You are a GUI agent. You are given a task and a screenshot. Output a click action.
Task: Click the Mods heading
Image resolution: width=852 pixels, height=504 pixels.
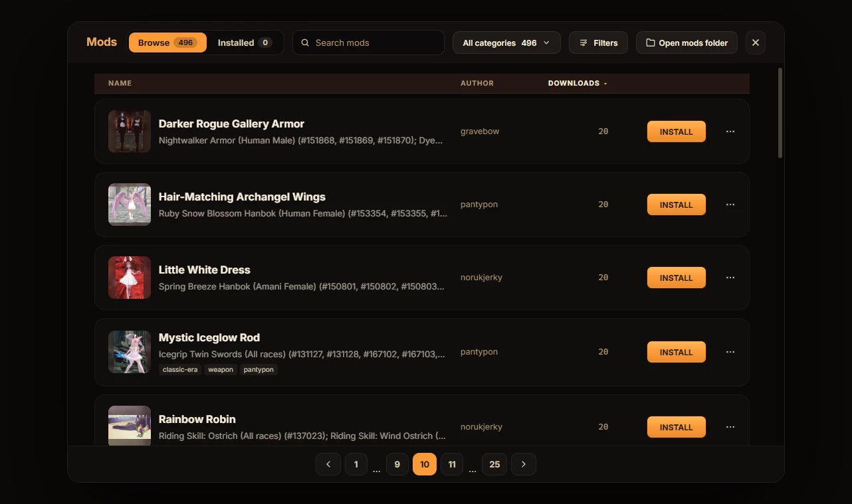click(102, 42)
